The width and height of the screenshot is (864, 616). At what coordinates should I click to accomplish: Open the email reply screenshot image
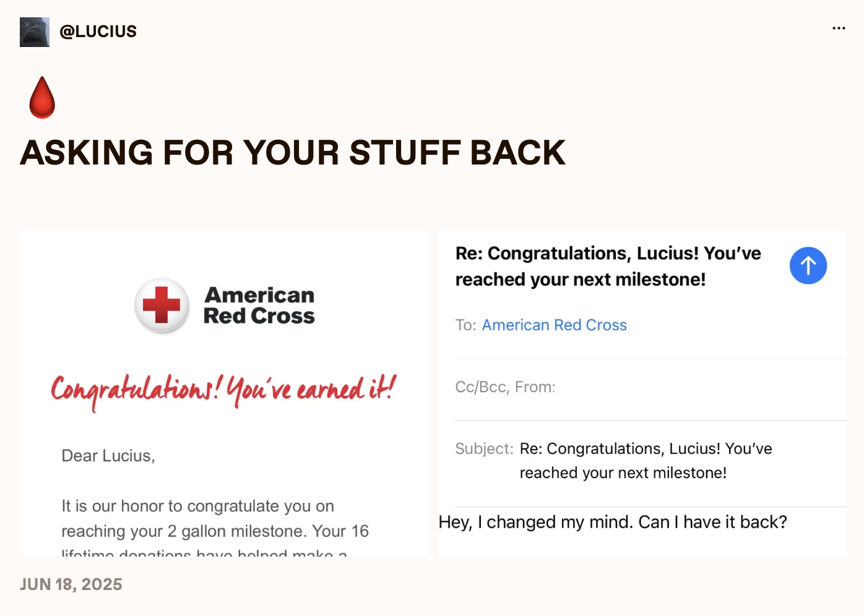tap(642, 393)
